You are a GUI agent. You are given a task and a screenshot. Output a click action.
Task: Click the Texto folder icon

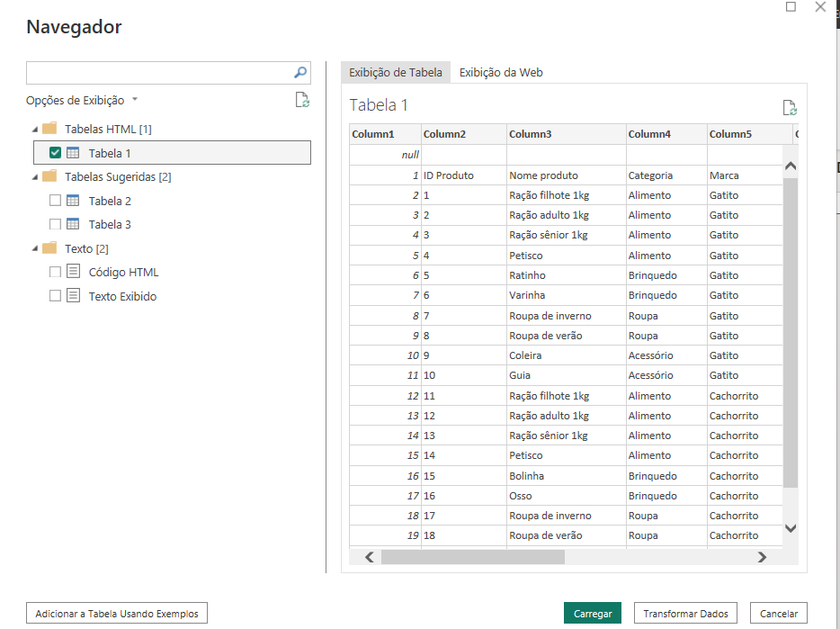(x=49, y=248)
